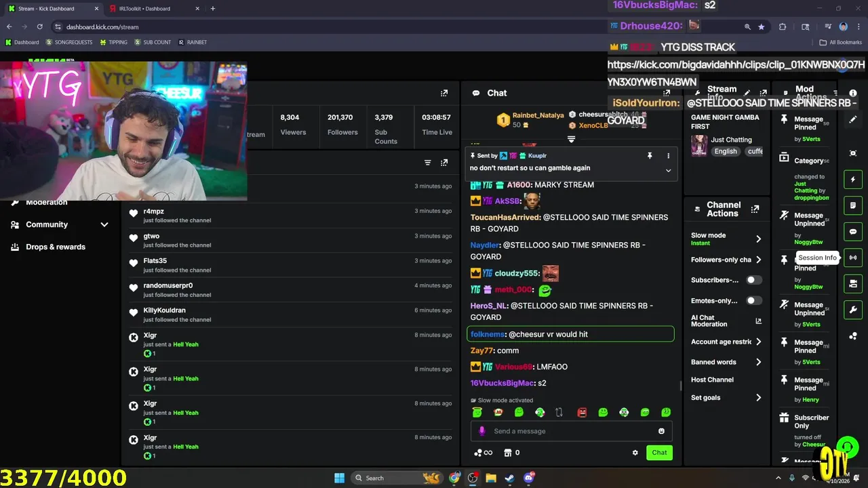Open File Explorer from the taskbar

pyautogui.click(x=491, y=478)
